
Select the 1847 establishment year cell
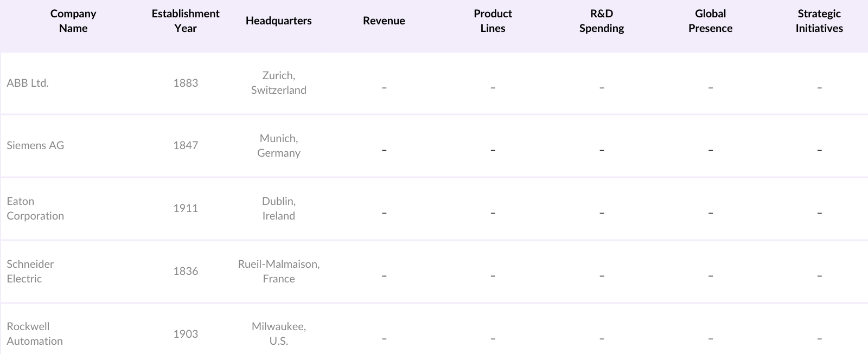(186, 145)
